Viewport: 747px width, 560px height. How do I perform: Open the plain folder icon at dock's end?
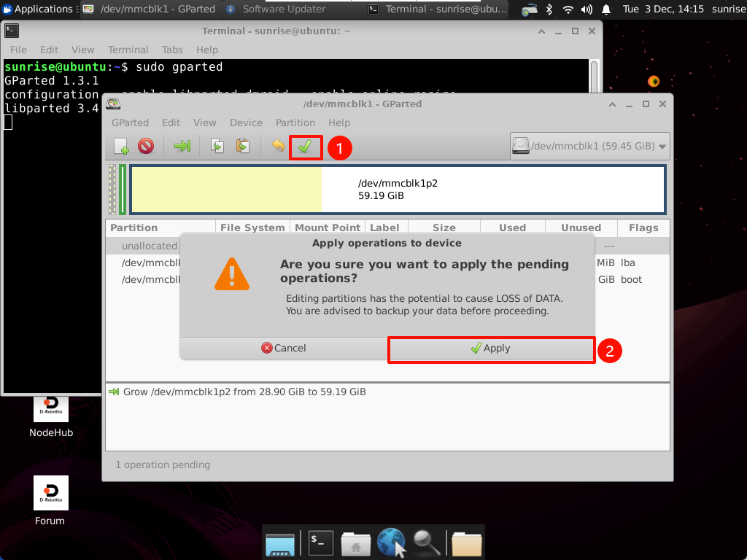pyautogui.click(x=466, y=543)
